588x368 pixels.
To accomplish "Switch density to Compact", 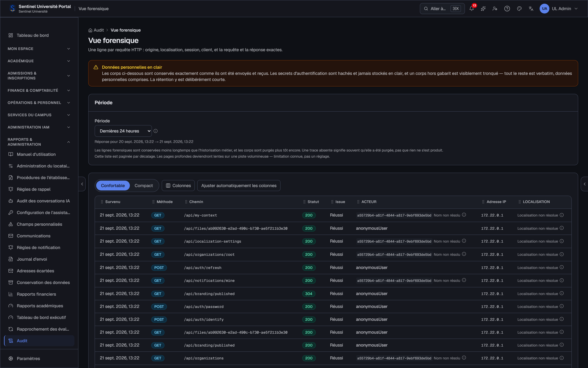I will (x=144, y=186).
